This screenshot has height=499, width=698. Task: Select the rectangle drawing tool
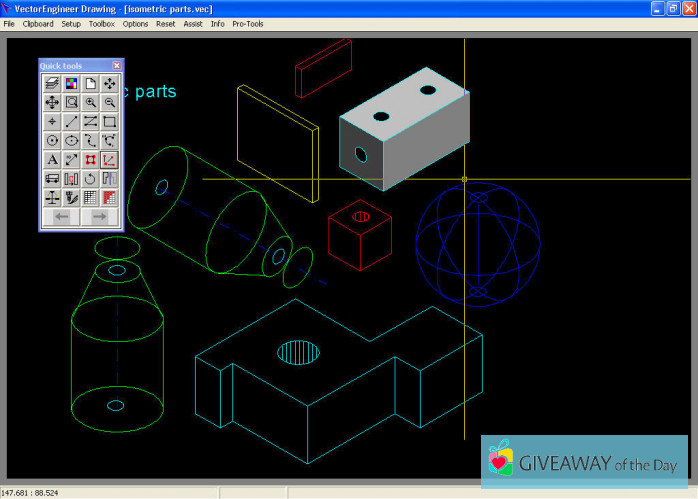[109, 121]
